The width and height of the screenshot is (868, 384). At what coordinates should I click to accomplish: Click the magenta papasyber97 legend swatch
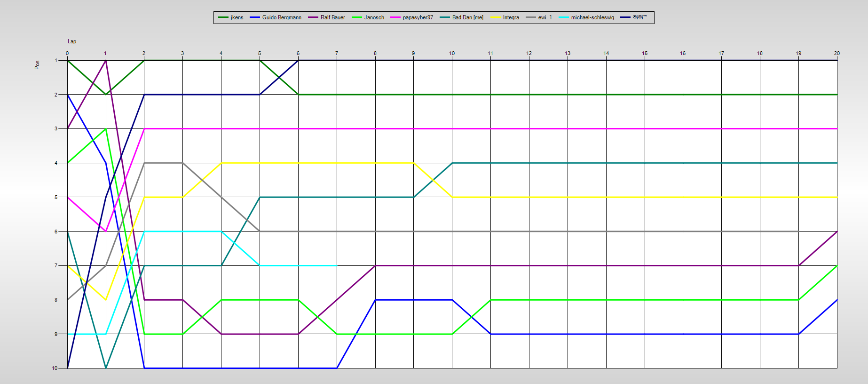(395, 17)
